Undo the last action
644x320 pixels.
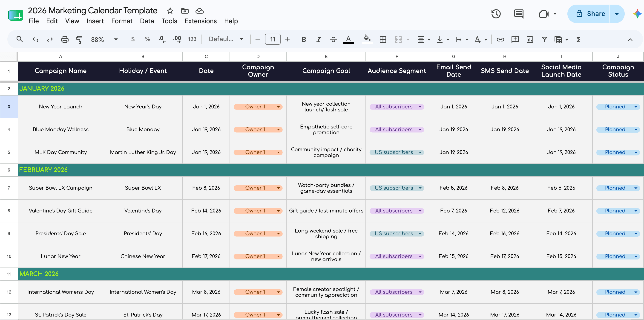(35, 39)
